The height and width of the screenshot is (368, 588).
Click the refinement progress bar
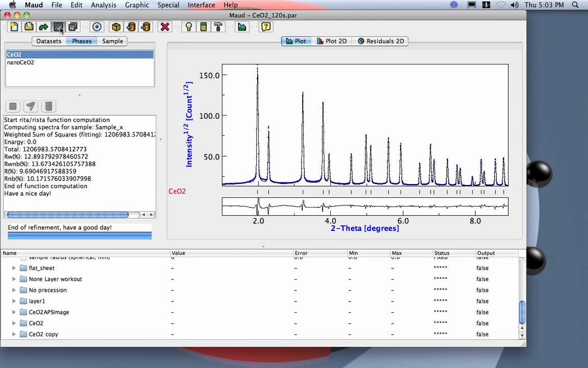tap(80, 236)
